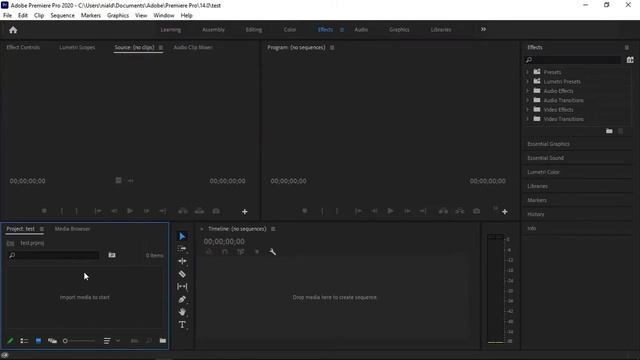The image size is (640, 360).
Task: Select the Slip tool
Action: tap(182, 287)
